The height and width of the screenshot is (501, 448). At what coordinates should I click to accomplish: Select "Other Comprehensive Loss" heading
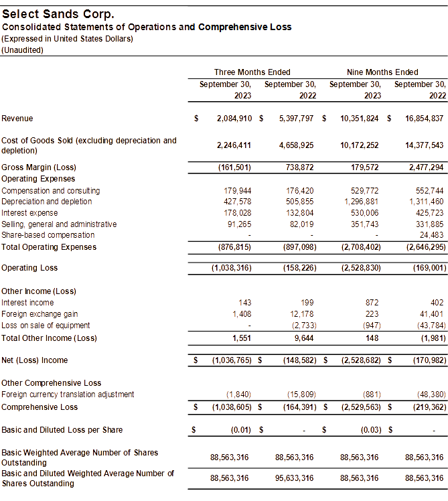tap(51, 383)
